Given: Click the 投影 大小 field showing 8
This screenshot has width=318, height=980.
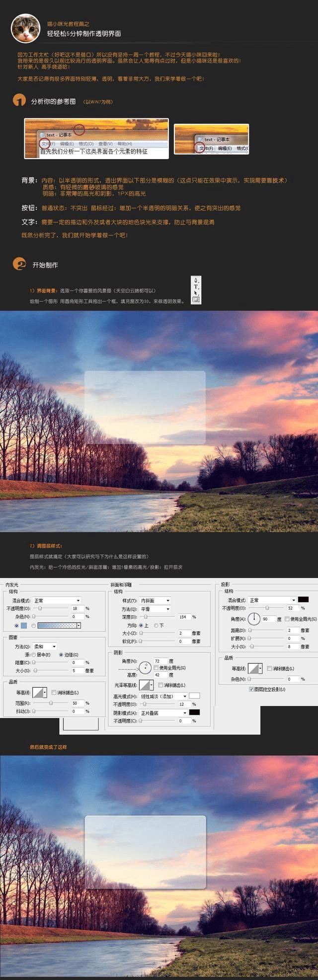Looking at the screenshot, I should [293, 647].
